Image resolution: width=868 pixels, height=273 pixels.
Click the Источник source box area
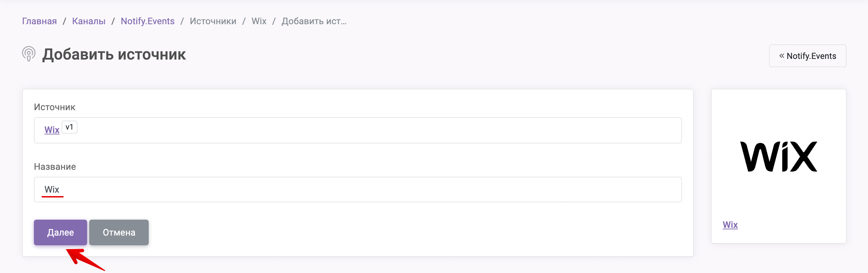(x=358, y=130)
